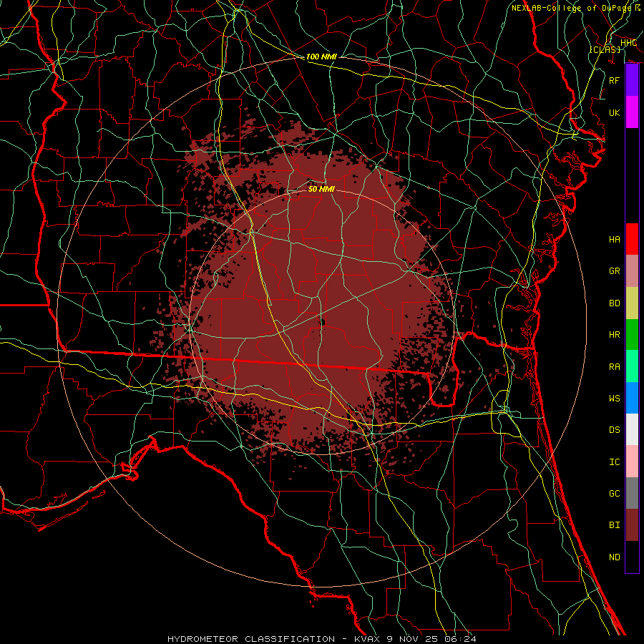Click the magenta UK legend color swatch
Viewport: 644px width, 644px height.
[x=632, y=112]
